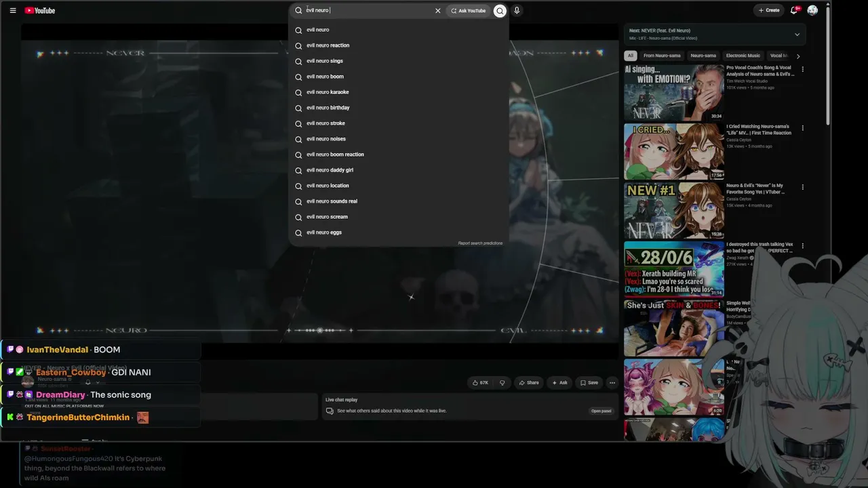The image size is (868, 488).
Task: Choose the plain 'evil neuro' suggestion
Action: pyautogui.click(x=399, y=30)
